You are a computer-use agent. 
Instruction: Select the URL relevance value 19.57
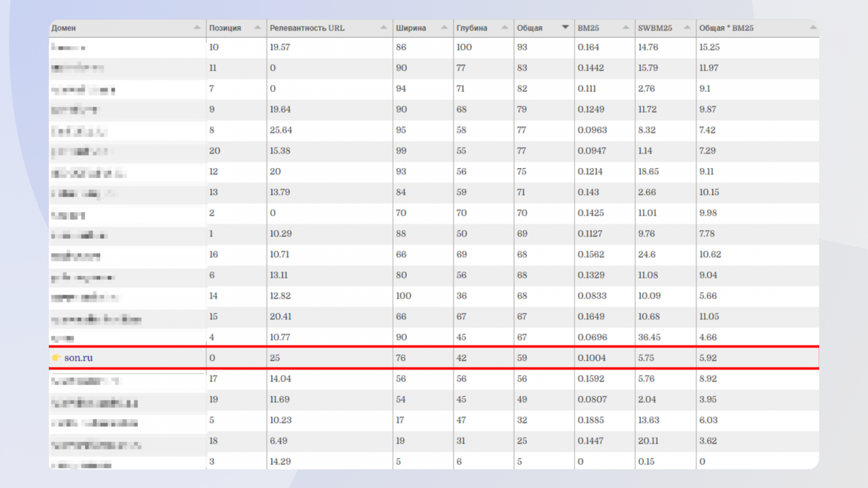point(280,47)
